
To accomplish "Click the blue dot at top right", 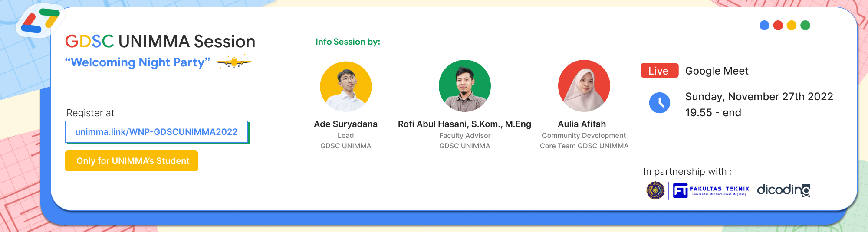I will tap(764, 26).
